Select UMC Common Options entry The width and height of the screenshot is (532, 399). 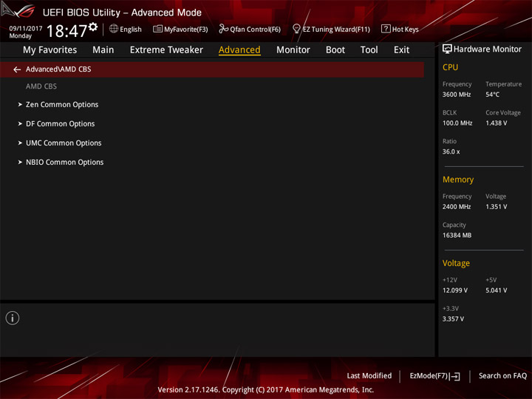pyautogui.click(x=64, y=143)
